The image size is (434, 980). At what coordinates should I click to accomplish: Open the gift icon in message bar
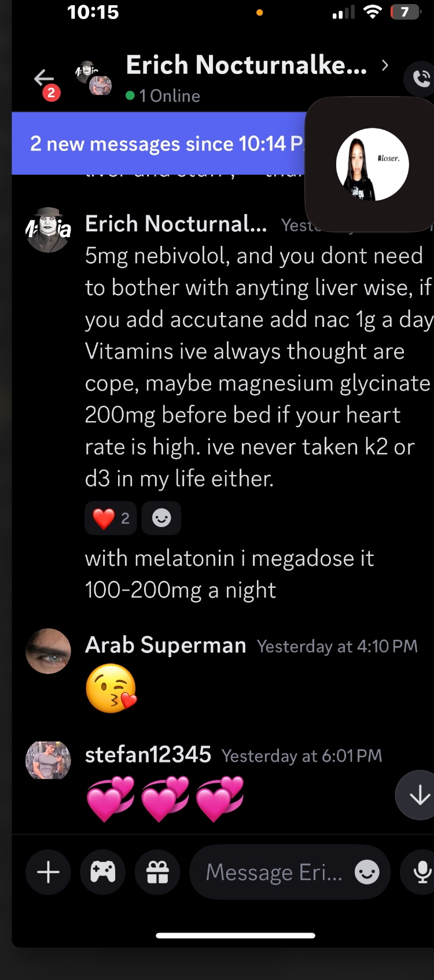pos(157,872)
